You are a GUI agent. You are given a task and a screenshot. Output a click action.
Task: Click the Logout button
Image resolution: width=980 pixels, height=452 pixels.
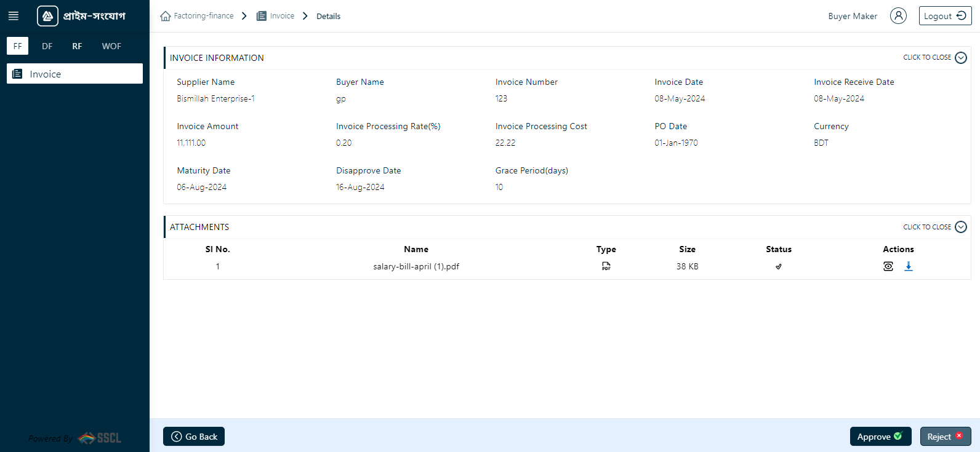945,16
